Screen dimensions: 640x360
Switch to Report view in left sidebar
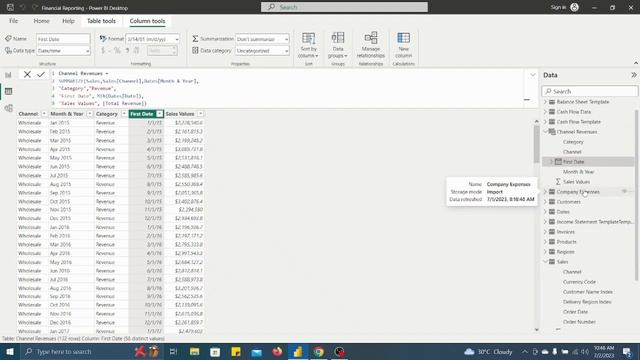(8, 75)
